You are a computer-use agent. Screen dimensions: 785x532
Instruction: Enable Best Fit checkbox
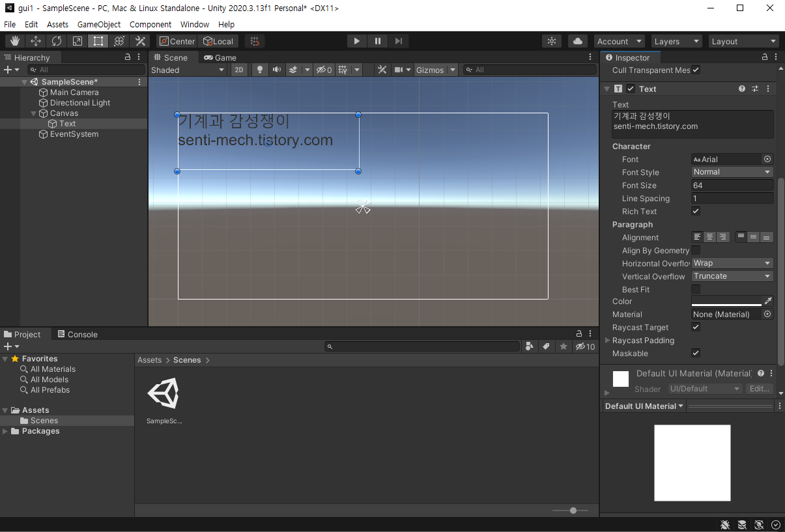pos(696,289)
